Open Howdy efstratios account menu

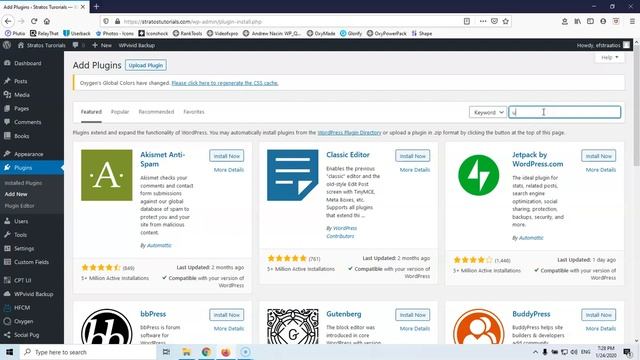point(603,45)
